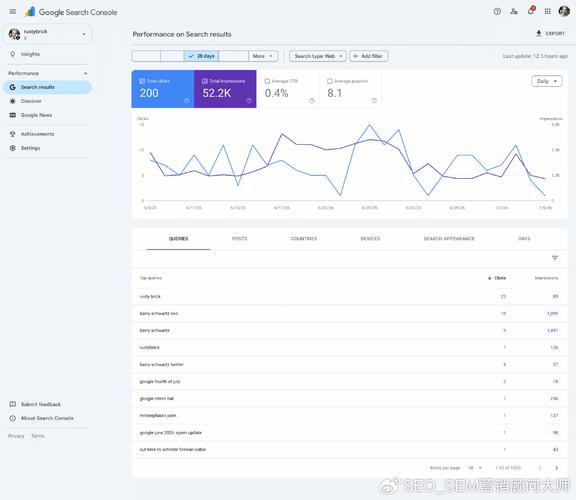The width and height of the screenshot is (576, 500).
Task: Enable the Average CTR checkbox
Action: 267,81
